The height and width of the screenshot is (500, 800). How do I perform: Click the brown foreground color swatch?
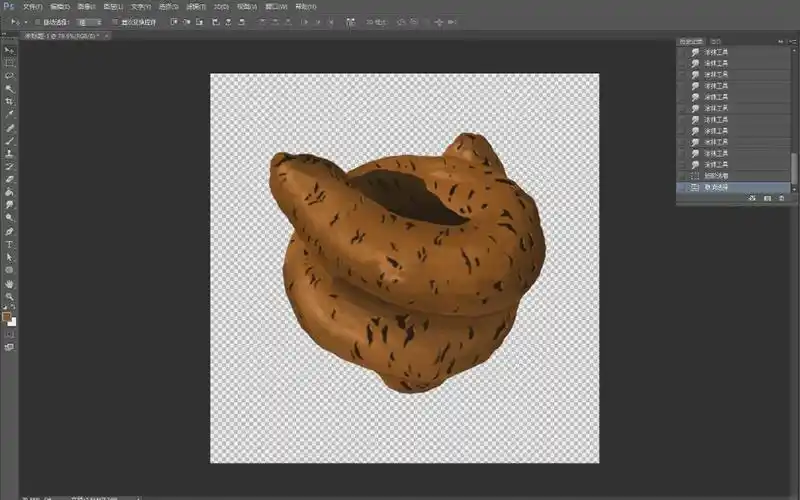[7, 316]
